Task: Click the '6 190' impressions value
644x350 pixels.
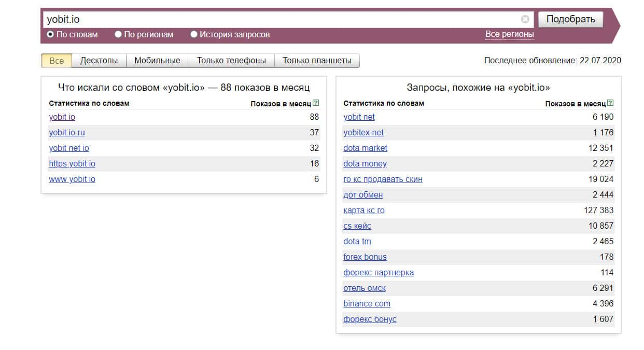Action: [x=603, y=117]
